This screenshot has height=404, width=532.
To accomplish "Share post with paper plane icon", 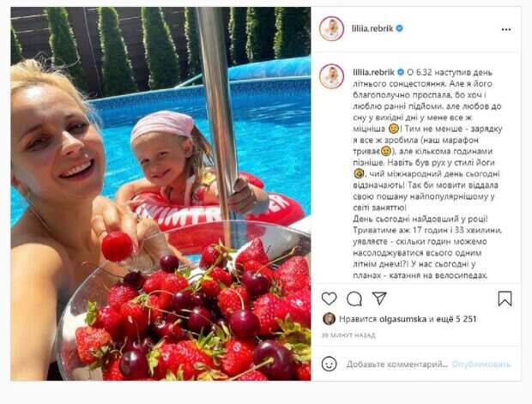I will 379,298.
